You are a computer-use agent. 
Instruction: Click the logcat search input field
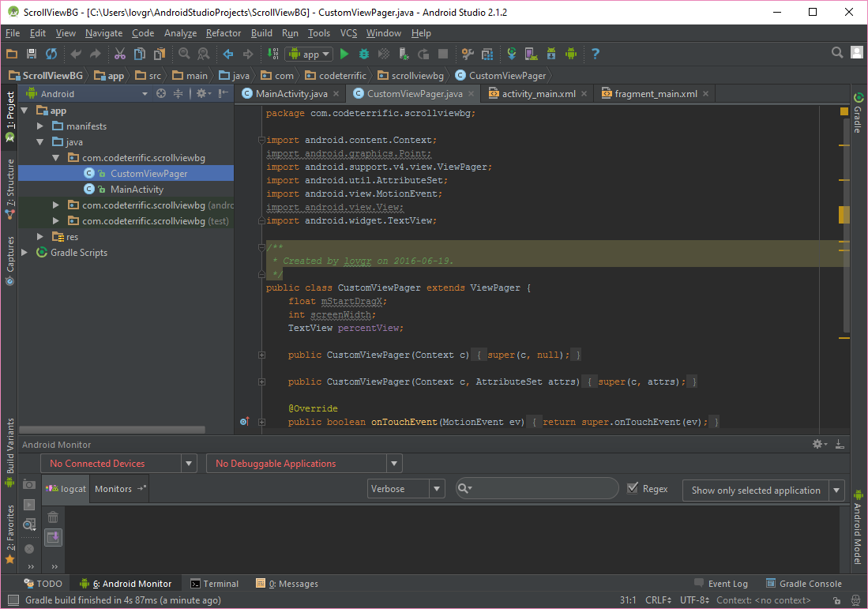(536, 488)
